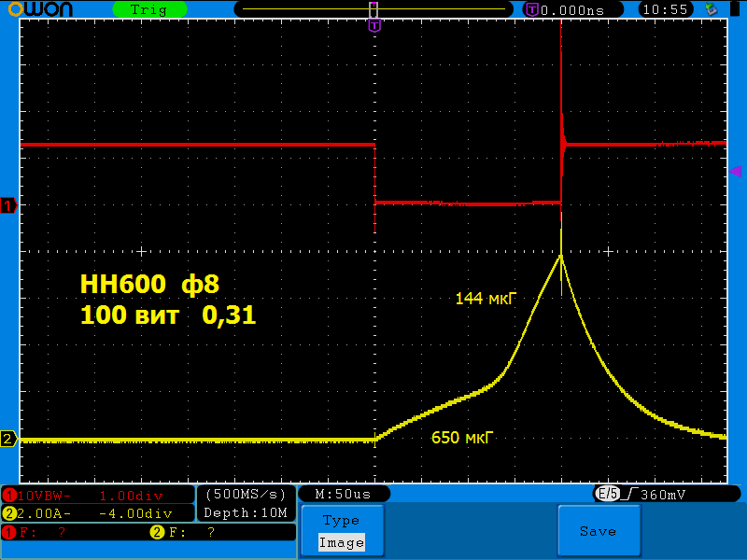Click the purple T marker at top of grid
This screenshot has width=747, height=560.
(x=374, y=26)
